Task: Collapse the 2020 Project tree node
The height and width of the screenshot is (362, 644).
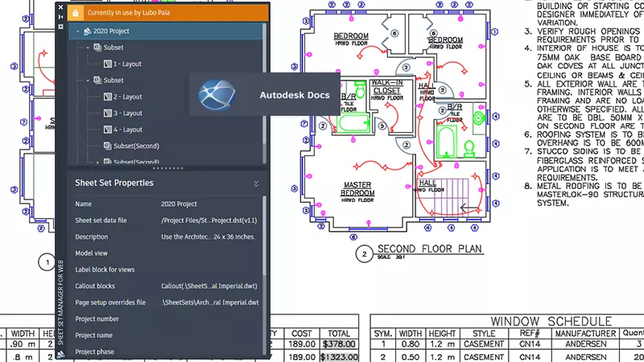Action: (x=77, y=31)
